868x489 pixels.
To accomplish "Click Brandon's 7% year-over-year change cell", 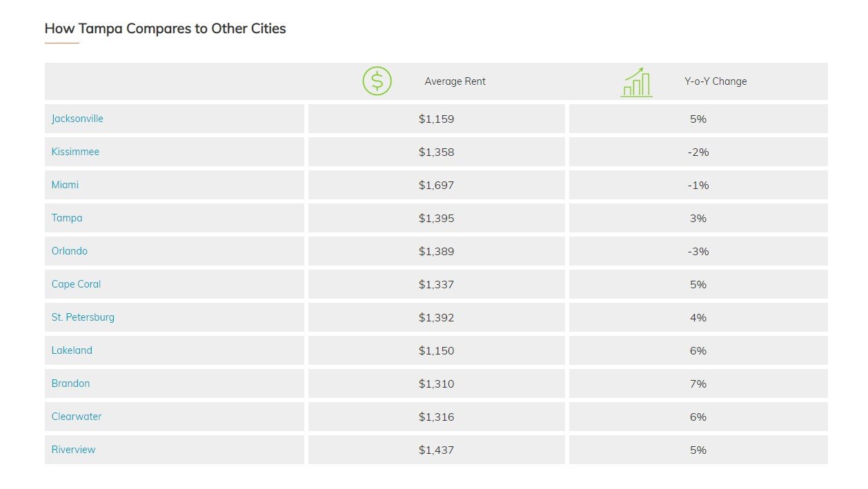I will 698,383.
